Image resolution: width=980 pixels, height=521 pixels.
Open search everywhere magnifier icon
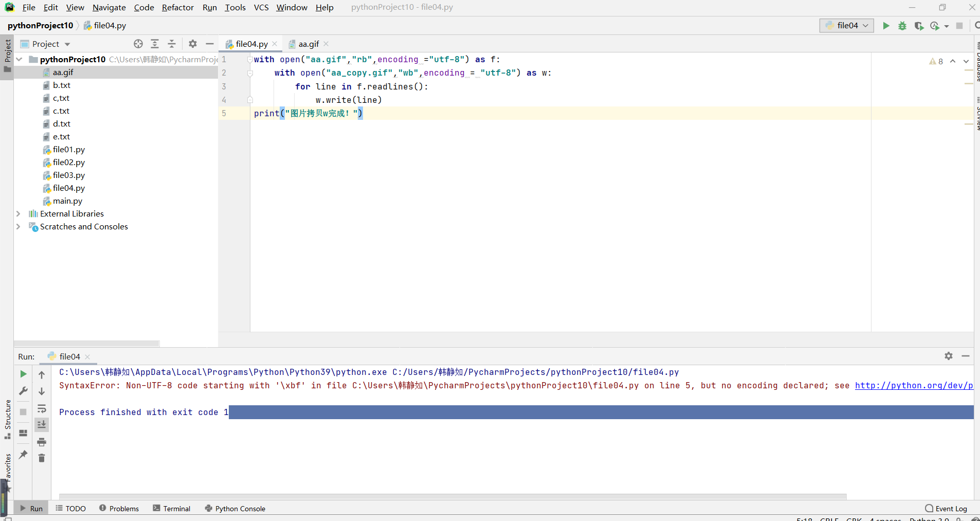tap(976, 26)
